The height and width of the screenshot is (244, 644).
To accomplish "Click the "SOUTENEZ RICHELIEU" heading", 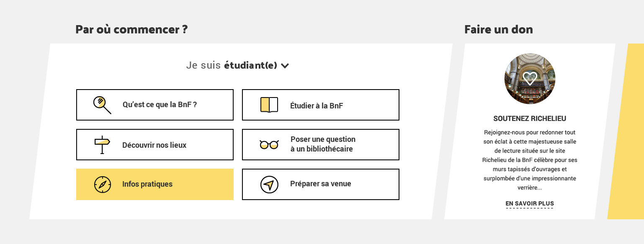I will coord(530,118).
